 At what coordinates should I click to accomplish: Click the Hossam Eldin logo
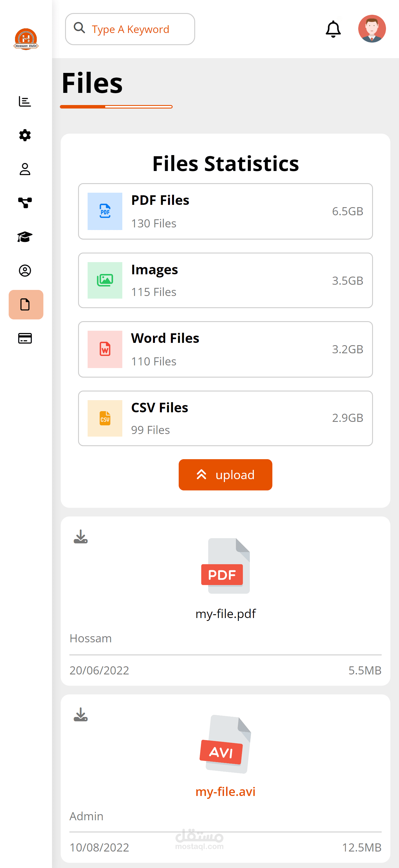[x=26, y=39]
